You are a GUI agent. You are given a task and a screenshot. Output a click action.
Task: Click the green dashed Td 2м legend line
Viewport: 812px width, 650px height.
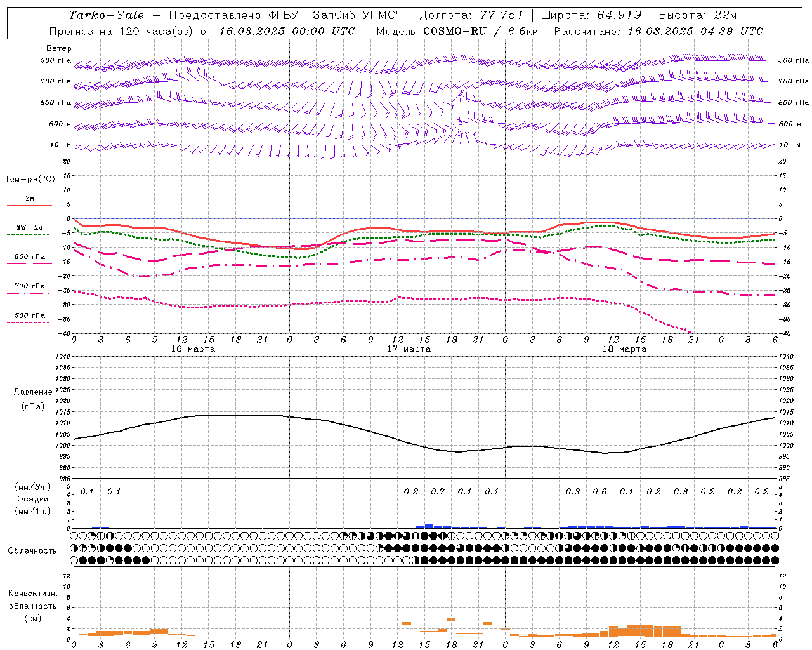(x=29, y=234)
